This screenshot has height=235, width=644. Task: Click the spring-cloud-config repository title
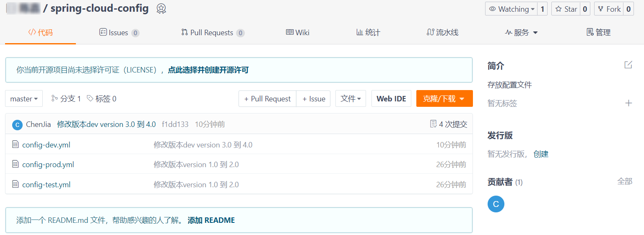point(99,8)
